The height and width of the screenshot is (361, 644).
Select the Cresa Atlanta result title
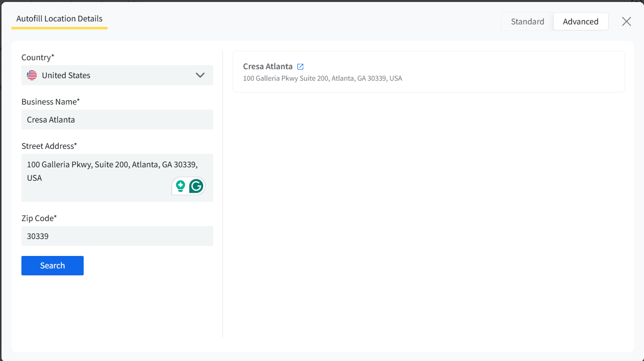(268, 66)
